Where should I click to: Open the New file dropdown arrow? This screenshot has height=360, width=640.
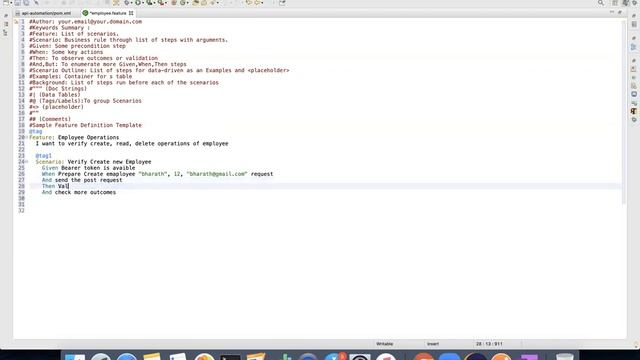click(11, 3)
